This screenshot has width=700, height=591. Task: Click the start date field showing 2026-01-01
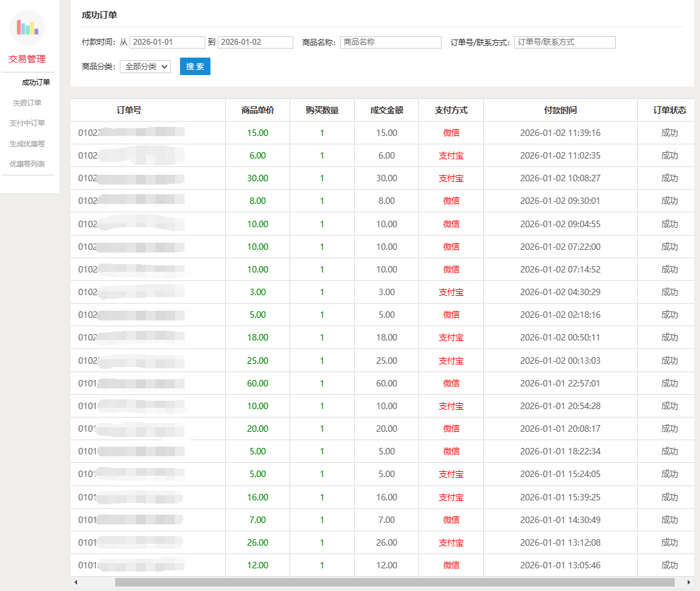click(x=165, y=42)
